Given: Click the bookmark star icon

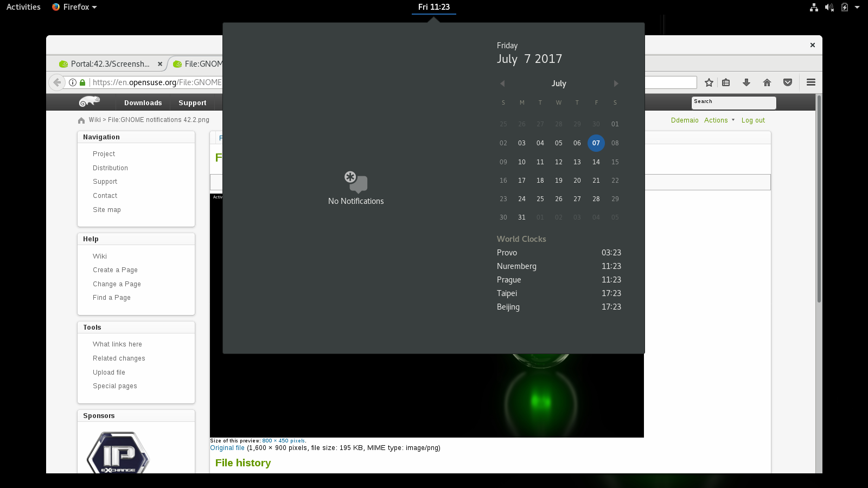Looking at the screenshot, I should 709,82.
